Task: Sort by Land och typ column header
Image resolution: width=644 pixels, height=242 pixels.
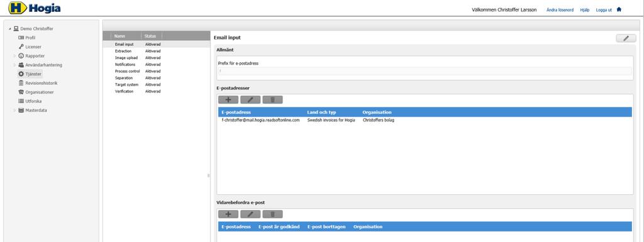Action: tap(321, 113)
